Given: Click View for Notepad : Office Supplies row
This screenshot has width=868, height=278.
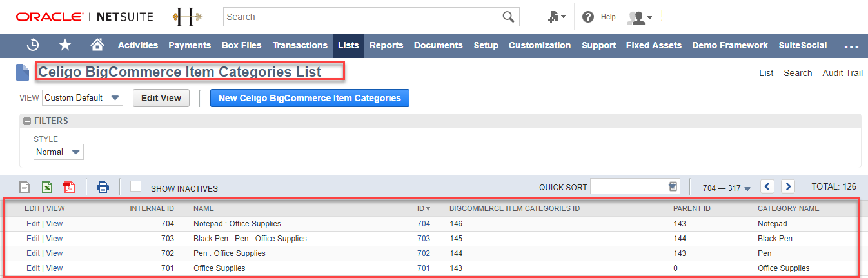Looking at the screenshot, I should (x=55, y=224).
